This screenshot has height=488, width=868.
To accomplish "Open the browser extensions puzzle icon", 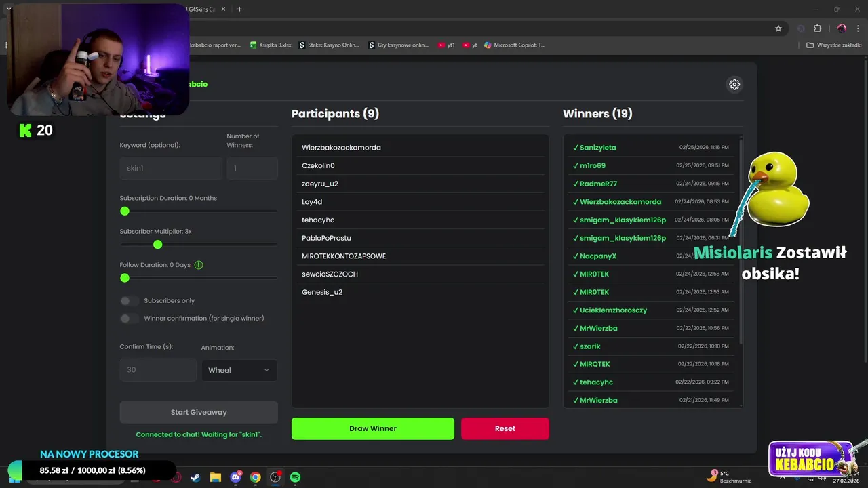I will 817,28.
